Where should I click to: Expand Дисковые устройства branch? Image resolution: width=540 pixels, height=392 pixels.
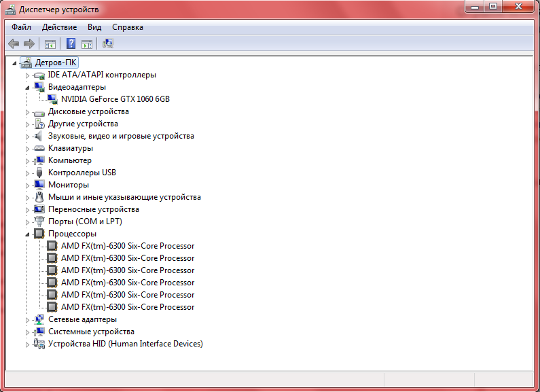[28, 112]
